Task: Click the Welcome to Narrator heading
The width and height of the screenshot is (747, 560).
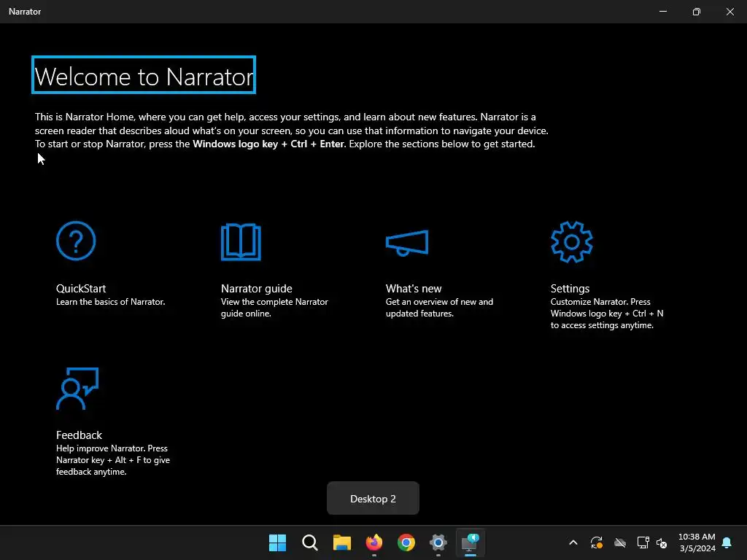Action: tap(144, 75)
